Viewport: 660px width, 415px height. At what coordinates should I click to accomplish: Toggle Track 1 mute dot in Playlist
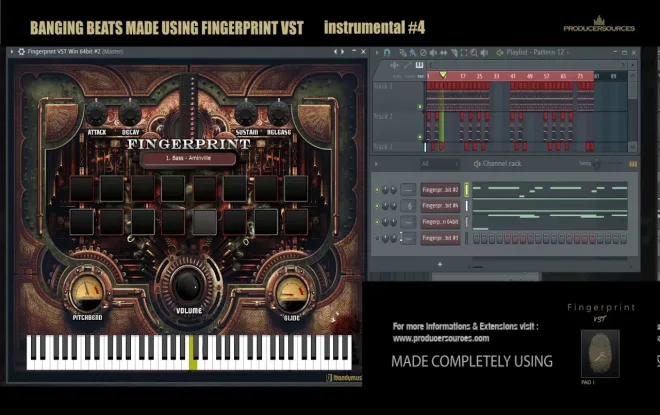pos(420,107)
